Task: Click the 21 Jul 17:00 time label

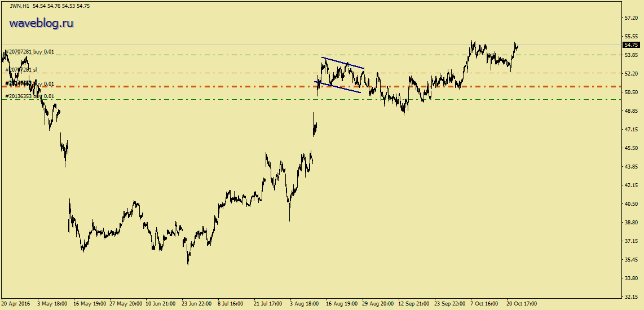Action: (x=268, y=304)
